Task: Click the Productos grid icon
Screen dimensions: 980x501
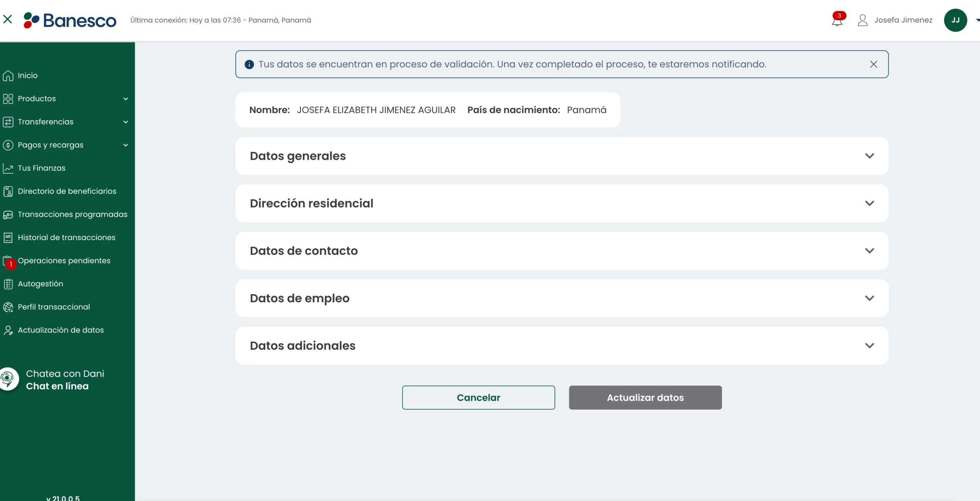Action: (8, 99)
